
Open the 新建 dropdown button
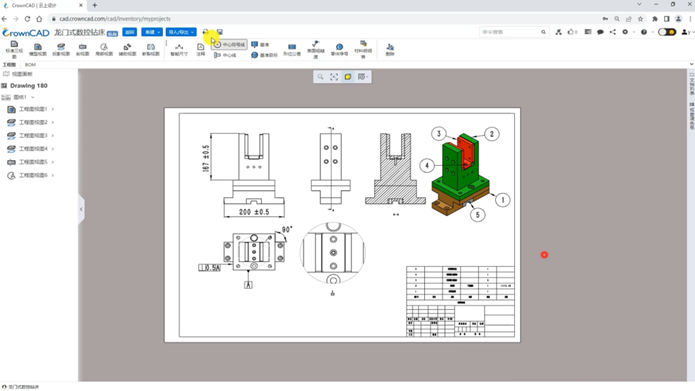point(152,32)
